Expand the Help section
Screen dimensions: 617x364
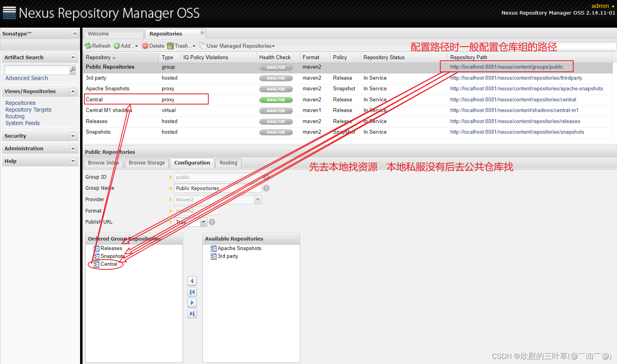[73, 161]
